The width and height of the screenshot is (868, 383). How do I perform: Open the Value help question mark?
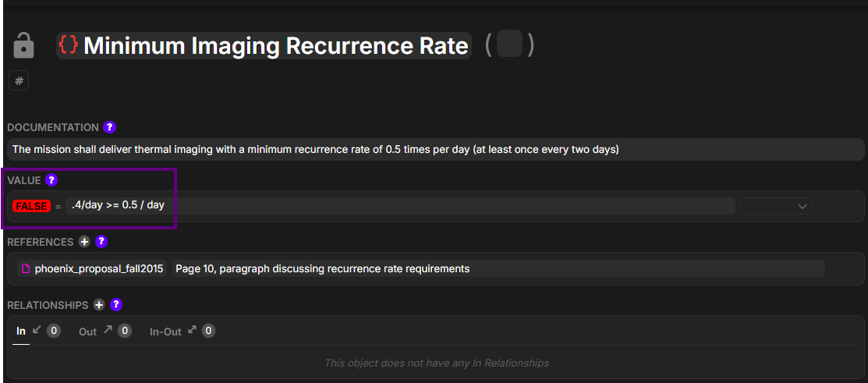click(x=51, y=180)
